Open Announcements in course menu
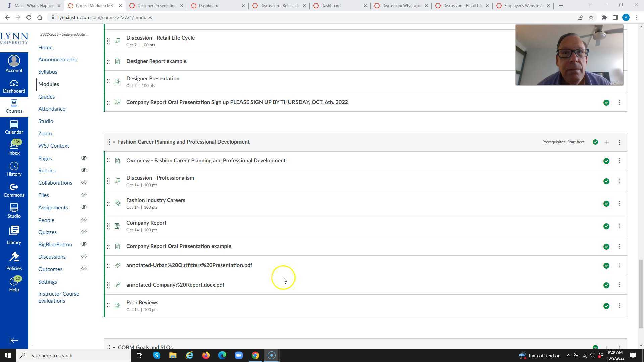644x362 pixels. (57, 59)
